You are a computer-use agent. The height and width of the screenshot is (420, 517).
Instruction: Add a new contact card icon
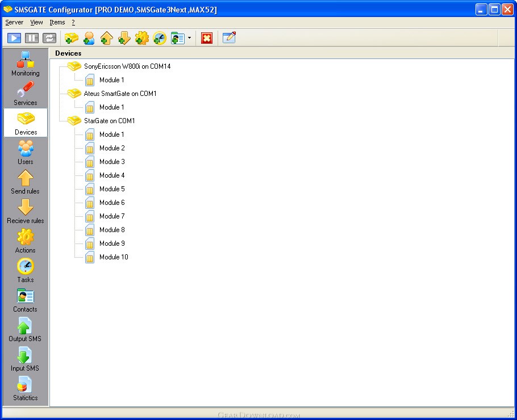pos(178,38)
